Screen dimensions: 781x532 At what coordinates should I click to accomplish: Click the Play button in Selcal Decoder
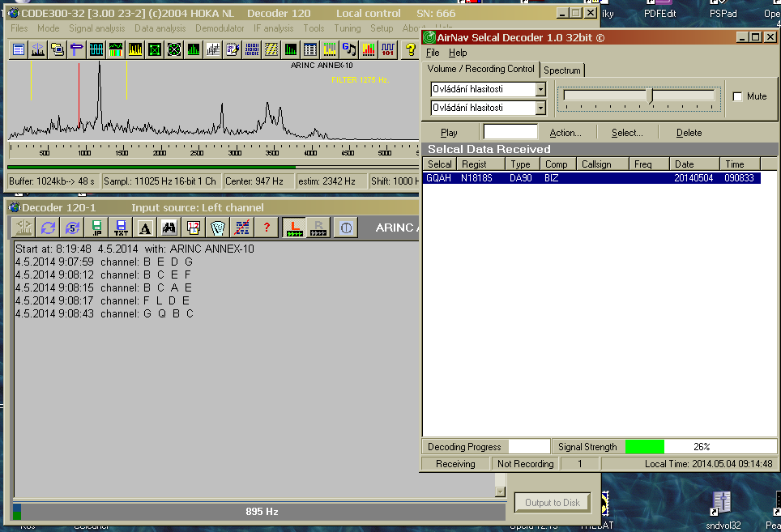point(449,133)
